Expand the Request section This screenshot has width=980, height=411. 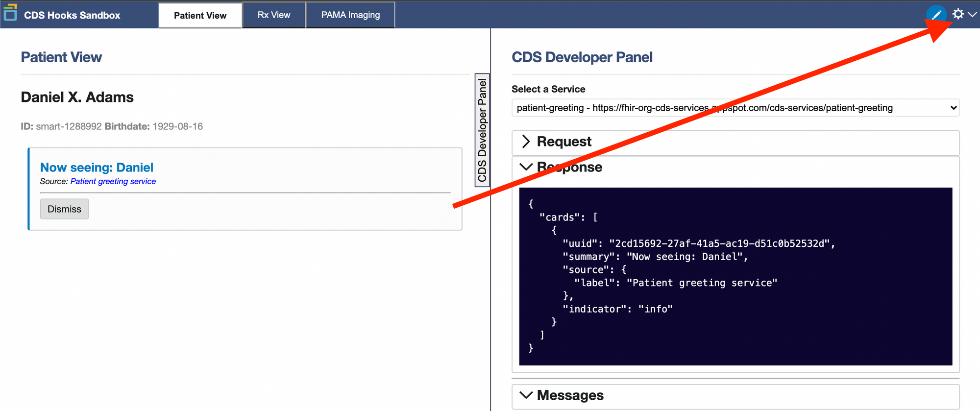click(x=735, y=142)
